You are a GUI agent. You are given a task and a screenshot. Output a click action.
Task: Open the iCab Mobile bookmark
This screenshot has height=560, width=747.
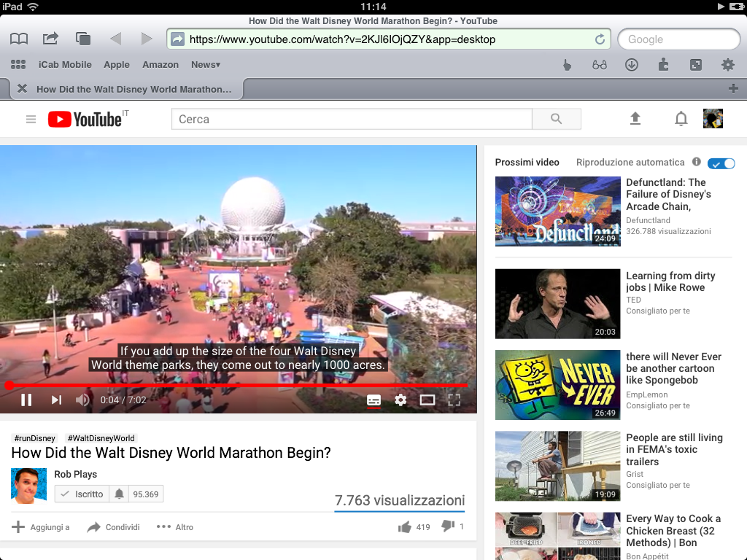click(x=65, y=65)
